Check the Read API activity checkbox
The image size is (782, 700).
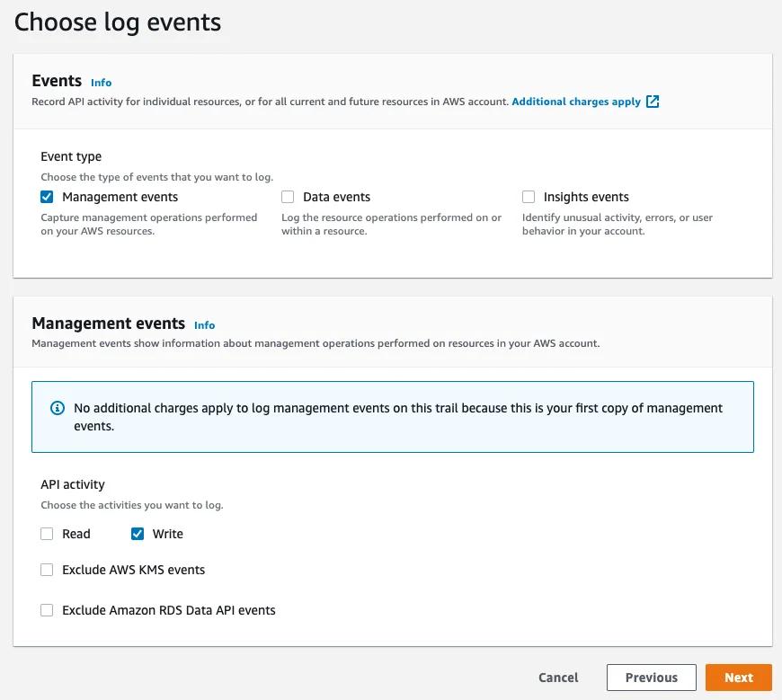tap(48, 534)
